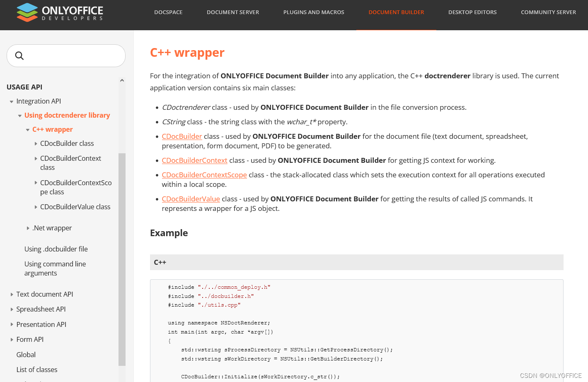Expand the Text document API arrow
Image resolution: width=588 pixels, height=382 pixels.
pyautogui.click(x=12, y=295)
